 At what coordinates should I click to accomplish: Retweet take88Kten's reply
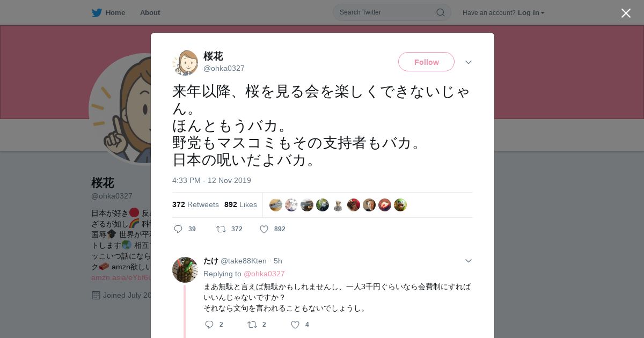tap(252, 325)
